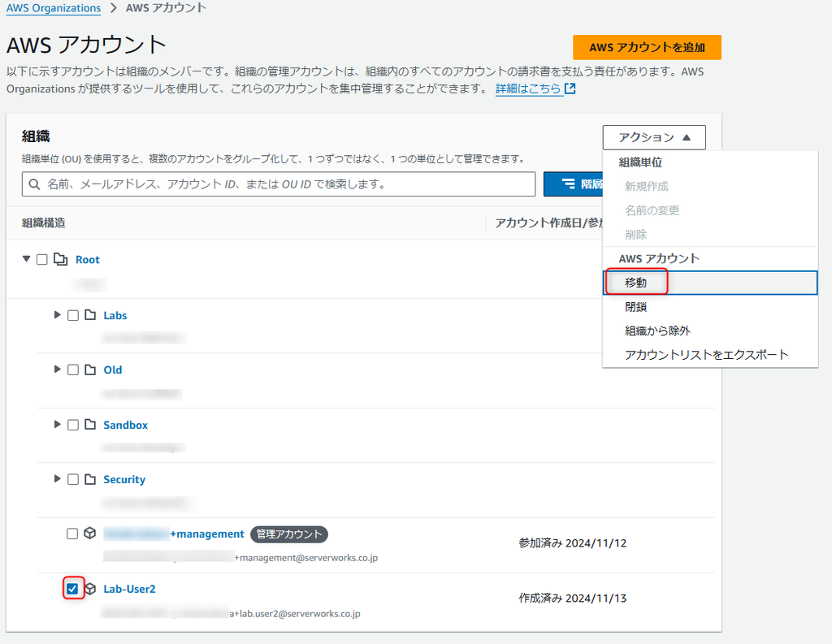Click the Old OU folder icon
The image size is (832, 644).
pyautogui.click(x=90, y=370)
